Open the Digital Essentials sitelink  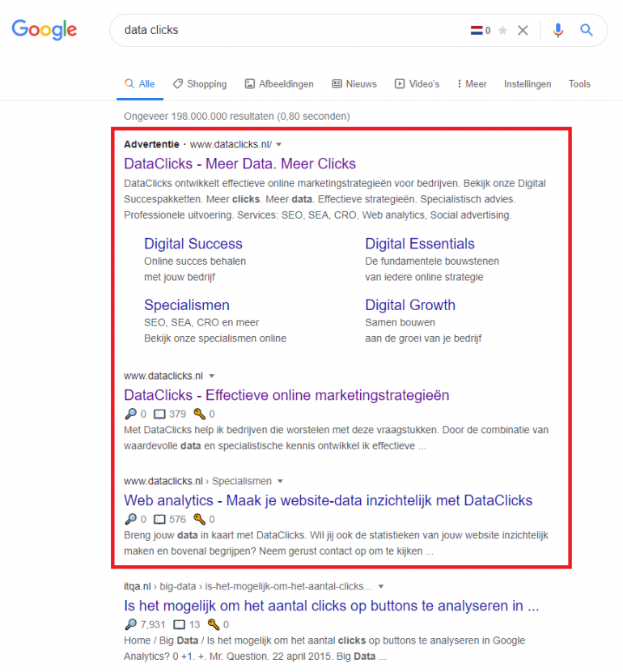tap(420, 244)
